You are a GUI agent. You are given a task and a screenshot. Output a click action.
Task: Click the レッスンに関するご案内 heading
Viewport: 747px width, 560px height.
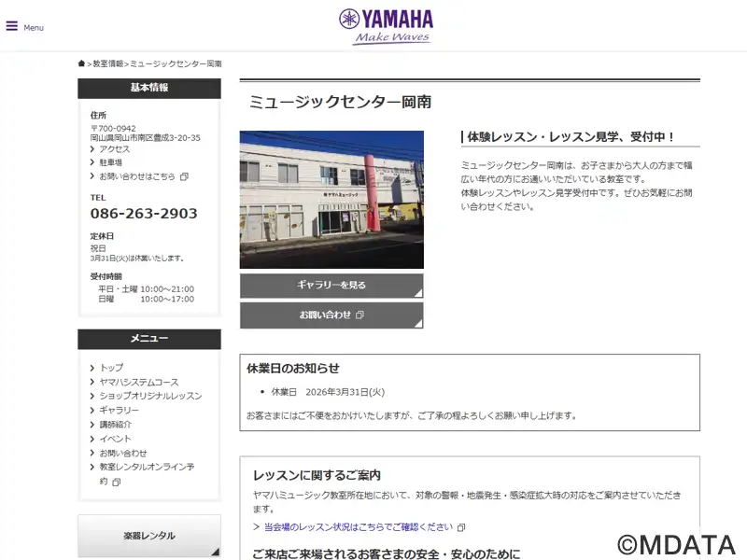coord(317,475)
